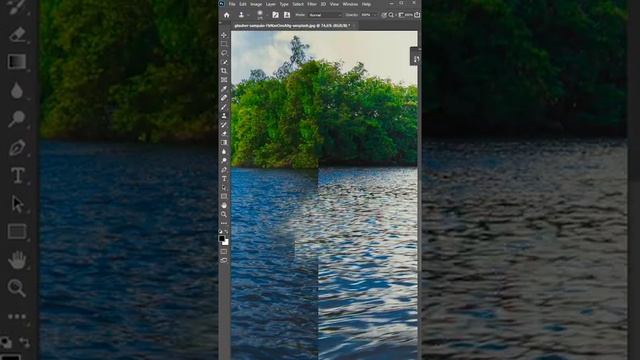Switch to the open document tab
This screenshot has width=640, height=360.
[x=293, y=26]
